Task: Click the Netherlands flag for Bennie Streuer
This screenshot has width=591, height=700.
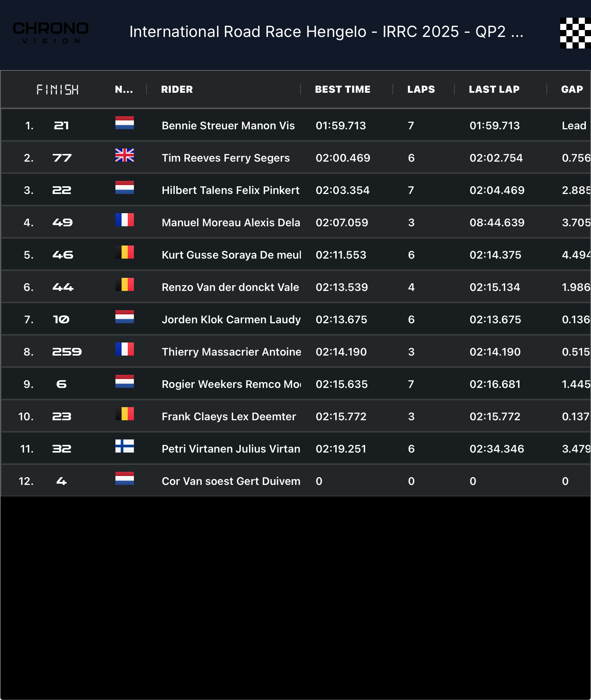Action: click(125, 123)
